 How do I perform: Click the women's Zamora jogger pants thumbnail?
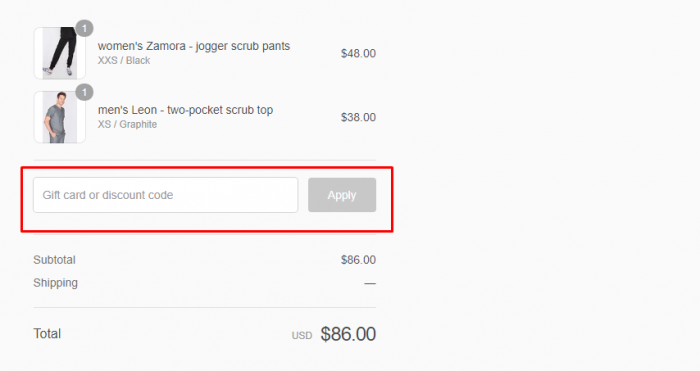point(60,54)
